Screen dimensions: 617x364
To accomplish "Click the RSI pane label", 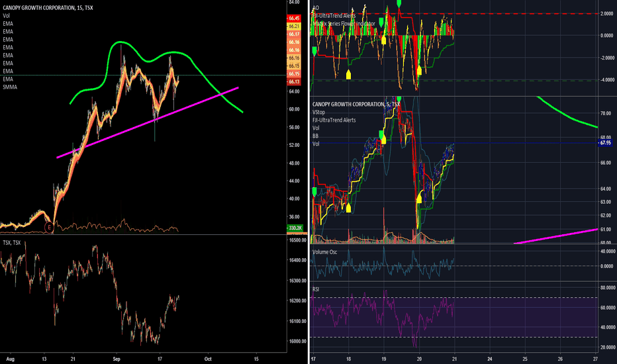I will coord(316,289).
